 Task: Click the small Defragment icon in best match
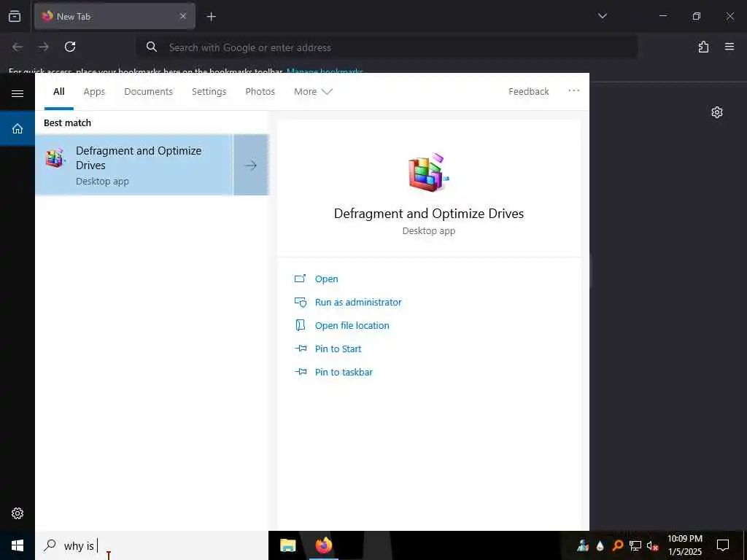click(x=55, y=157)
